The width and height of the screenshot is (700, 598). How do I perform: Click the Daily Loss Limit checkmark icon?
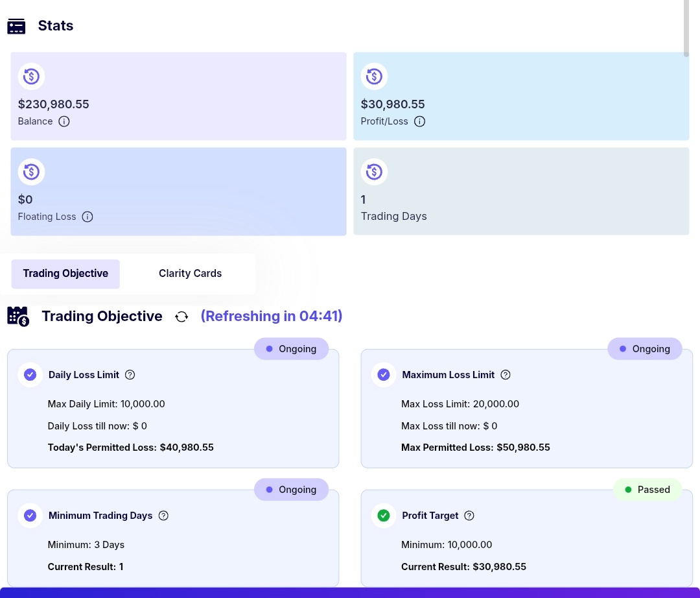pyautogui.click(x=30, y=375)
